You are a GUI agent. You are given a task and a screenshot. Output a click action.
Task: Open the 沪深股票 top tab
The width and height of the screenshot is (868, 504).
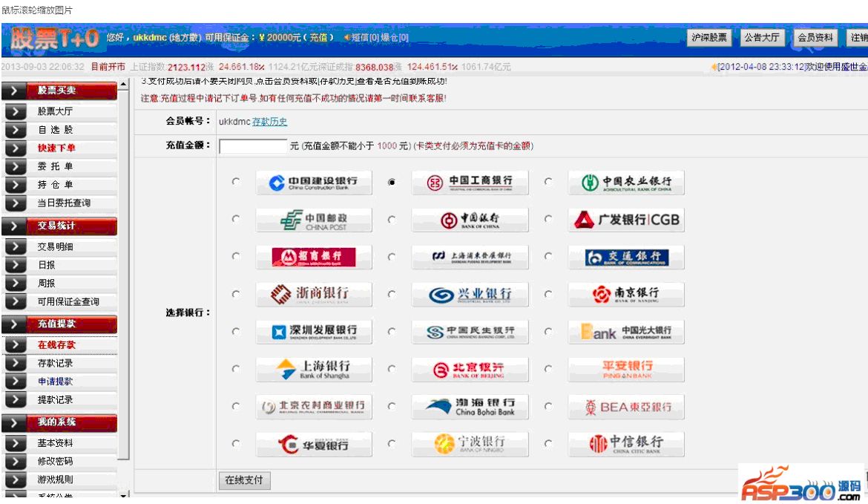[709, 38]
